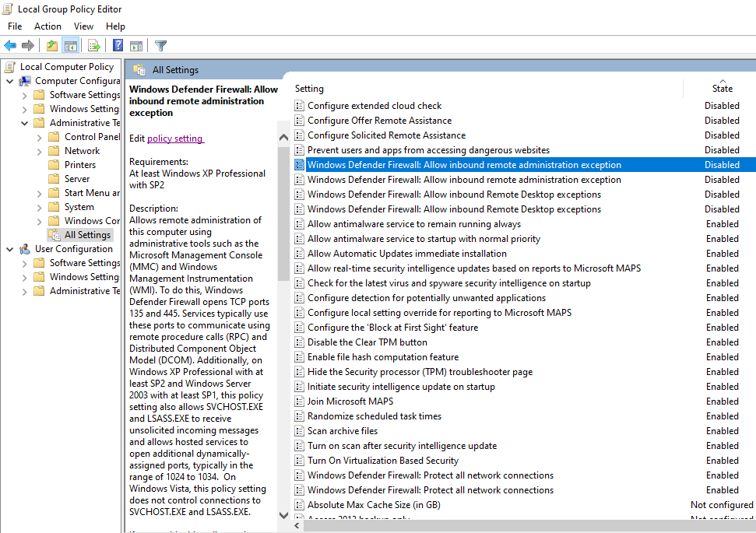756x533 pixels.
Task: Select the Printers tree item
Action: (x=80, y=165)
